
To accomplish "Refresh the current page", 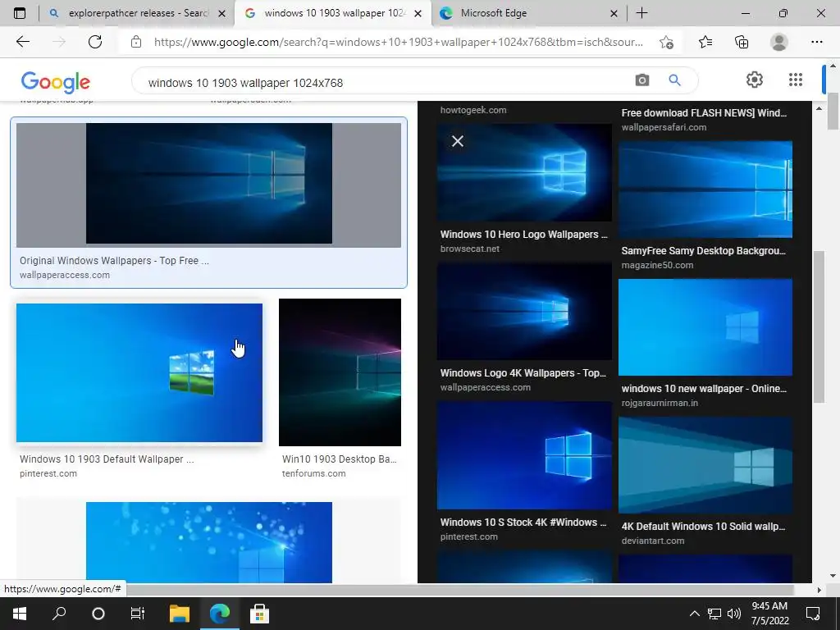I will coord(95,42).
